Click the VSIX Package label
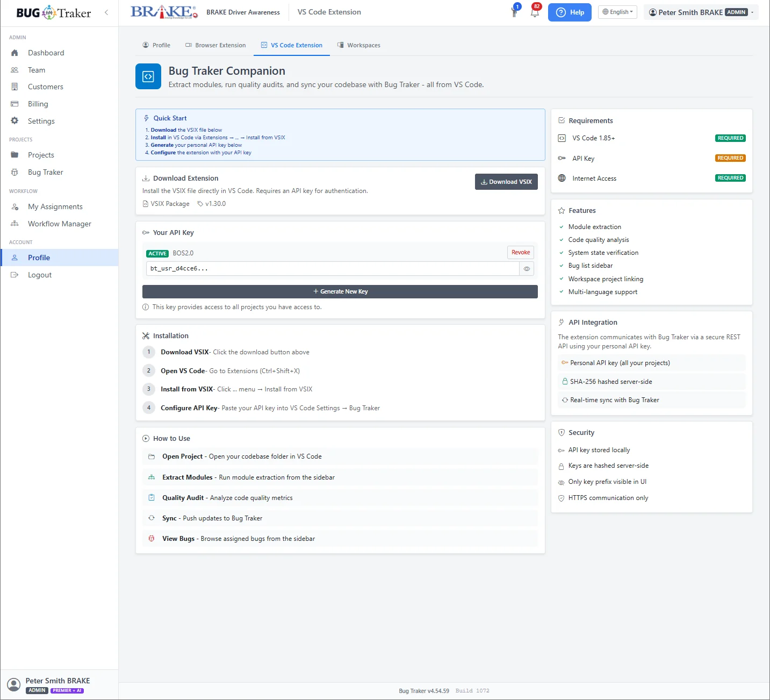Screen dimensions: 770x700 166,204
